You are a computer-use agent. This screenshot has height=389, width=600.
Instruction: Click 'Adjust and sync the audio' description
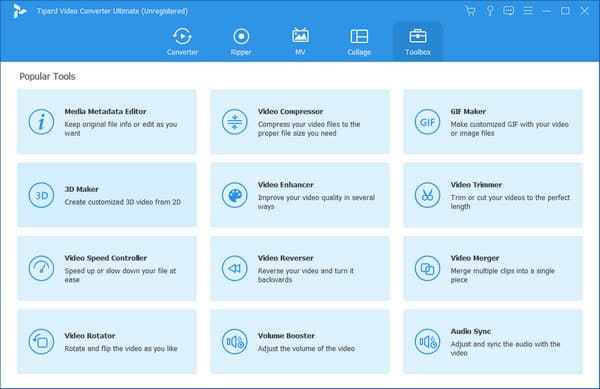(x=505, y=348)
